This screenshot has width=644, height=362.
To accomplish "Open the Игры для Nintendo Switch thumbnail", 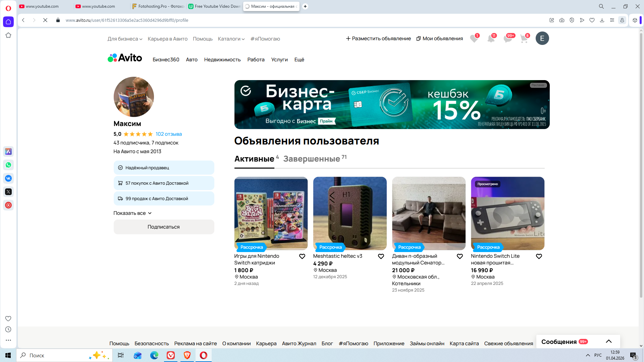I will 271,213.
